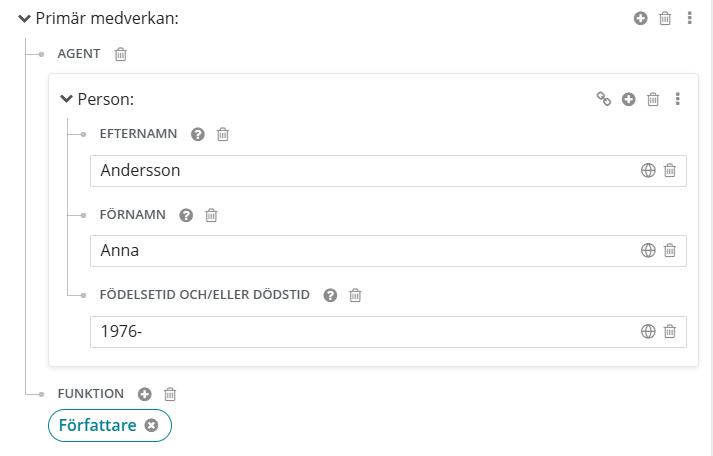Screen dimensions: 713x456
Task: Open Person more options menu
Action: click(x=678, y=99)
